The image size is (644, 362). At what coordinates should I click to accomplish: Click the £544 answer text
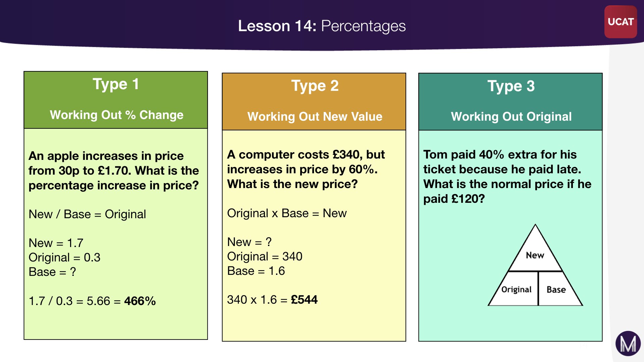[304, 300]
